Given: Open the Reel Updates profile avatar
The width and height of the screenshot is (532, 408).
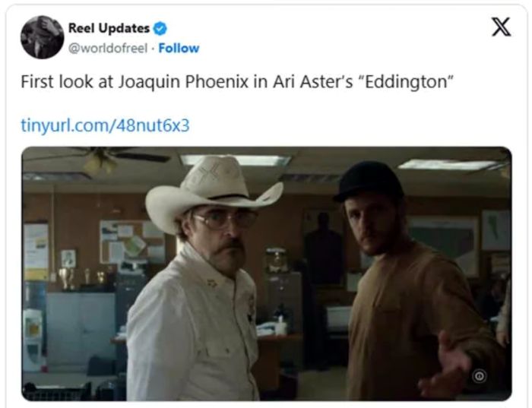Looking at the screenshot, I should point(42,37).
